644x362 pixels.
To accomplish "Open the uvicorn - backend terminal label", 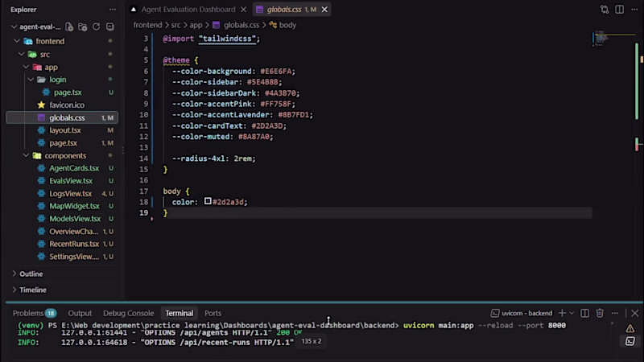I will click(522, 313).
